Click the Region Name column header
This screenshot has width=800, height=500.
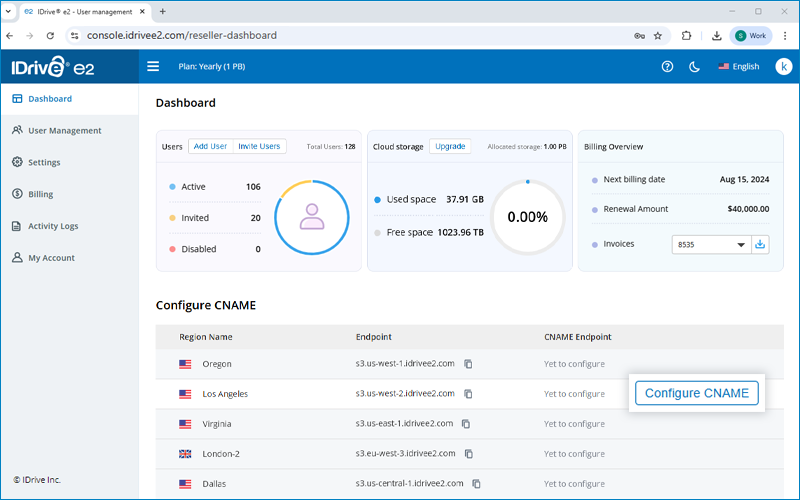click(x=206, y=337)
